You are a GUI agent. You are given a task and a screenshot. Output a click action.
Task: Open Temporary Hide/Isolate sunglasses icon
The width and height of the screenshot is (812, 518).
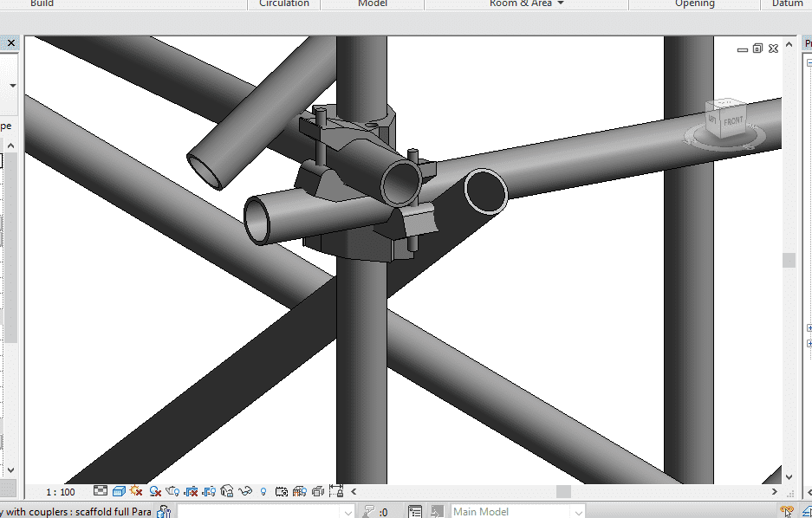pos(245,492)
